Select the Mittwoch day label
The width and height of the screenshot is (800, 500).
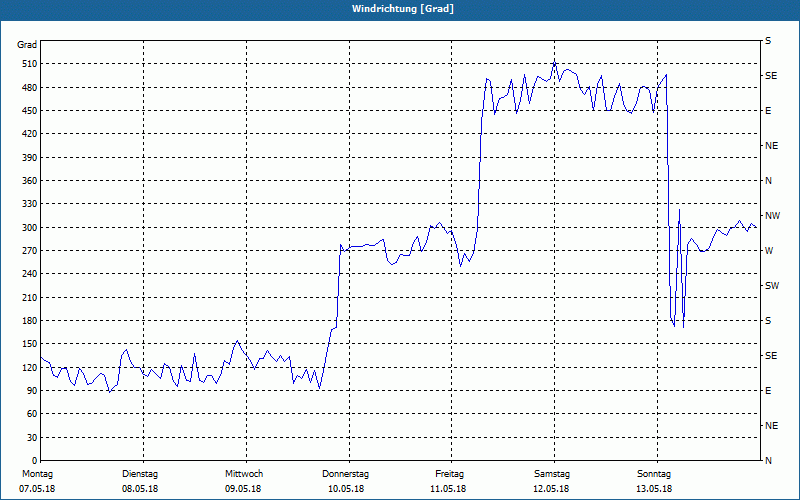(244, 474)
